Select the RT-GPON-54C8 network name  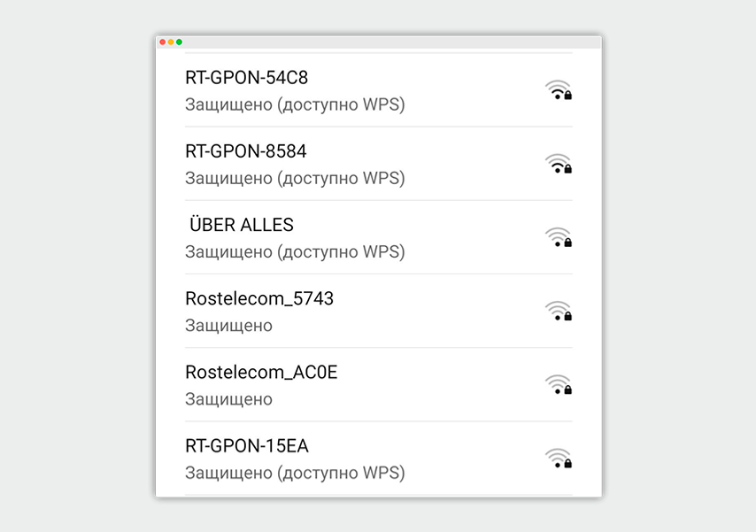(x=246, y=78)
